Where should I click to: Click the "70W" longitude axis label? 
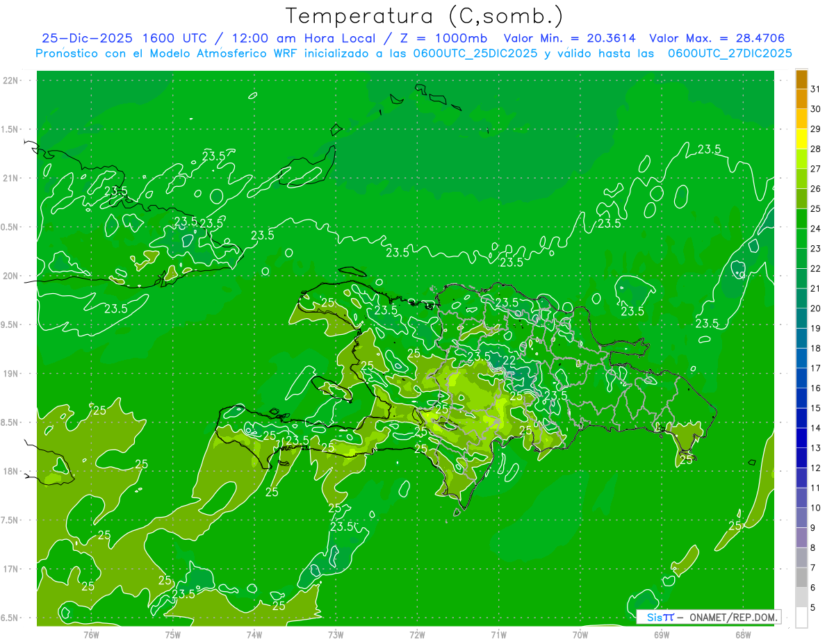pyautogui.click(x=580, y=635)
